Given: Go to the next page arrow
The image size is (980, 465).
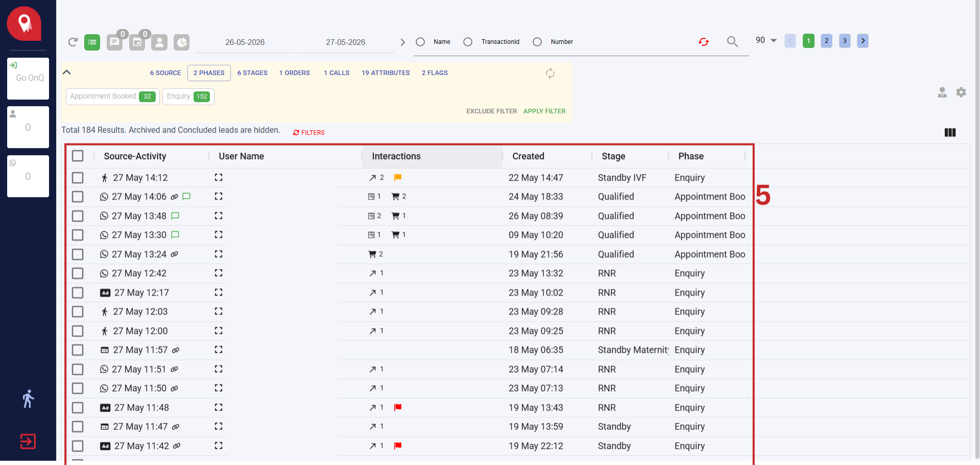Looking at the screenshot, I should coord(863,41).
